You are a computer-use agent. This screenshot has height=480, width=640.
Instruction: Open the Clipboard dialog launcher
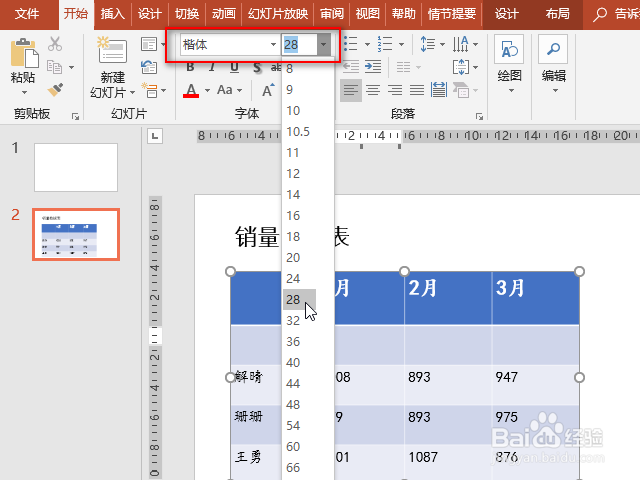75,117
